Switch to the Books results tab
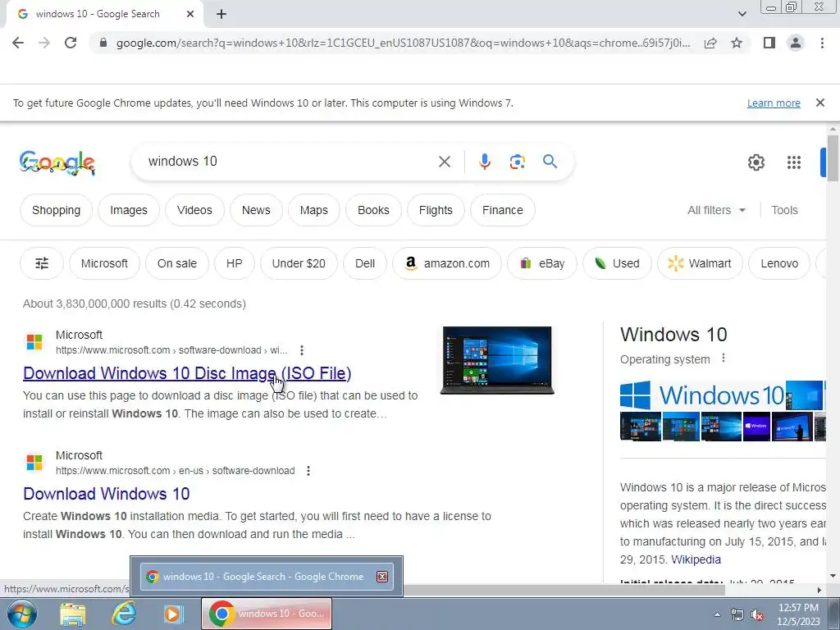Screen dimensions: 840x630 [373, 210]
